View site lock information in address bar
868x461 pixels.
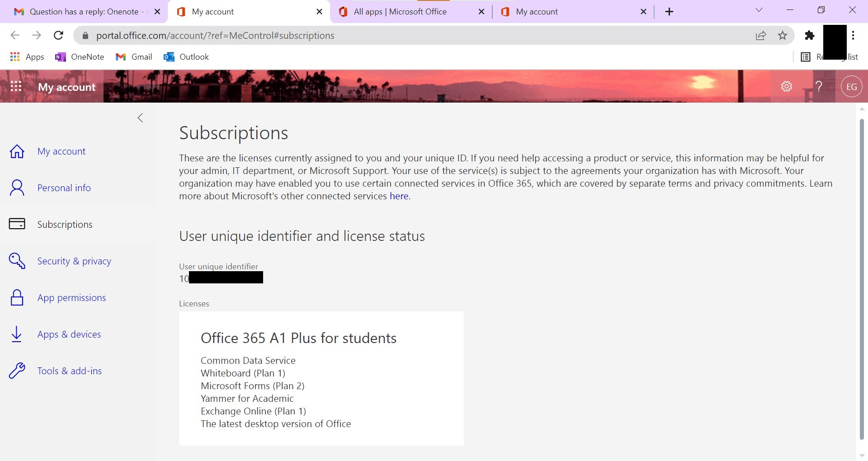click(x=85, y=36)
